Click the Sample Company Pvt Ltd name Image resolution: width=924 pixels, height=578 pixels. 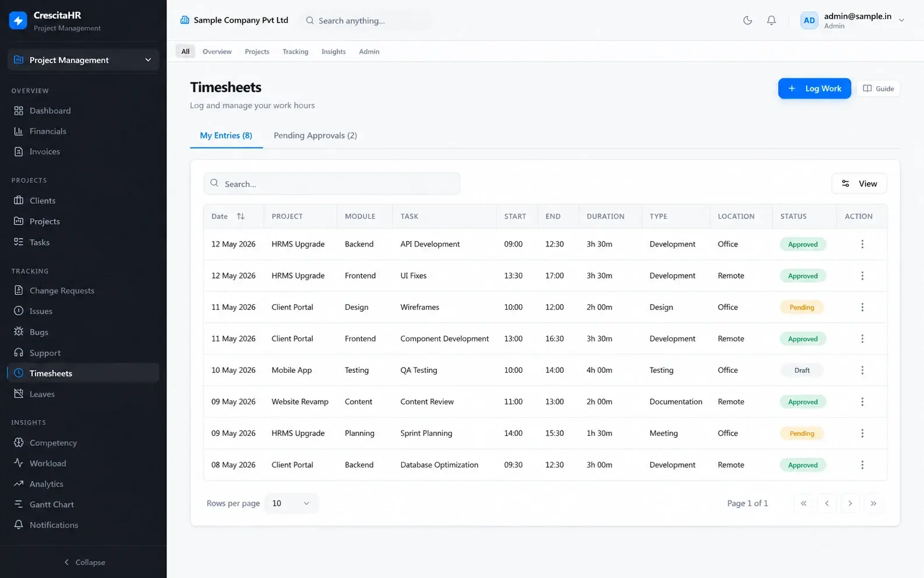point(241,20)
